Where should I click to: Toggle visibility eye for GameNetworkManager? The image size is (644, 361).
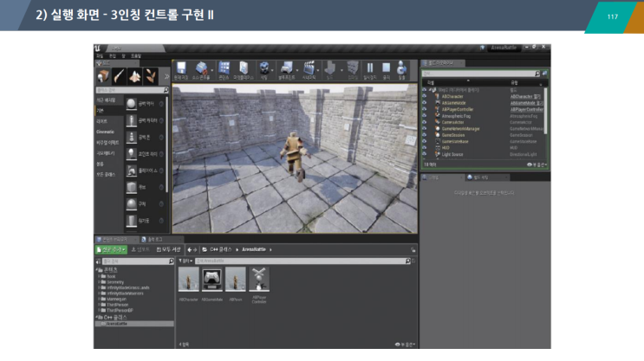pyautogui.click(x=425, y=129)
